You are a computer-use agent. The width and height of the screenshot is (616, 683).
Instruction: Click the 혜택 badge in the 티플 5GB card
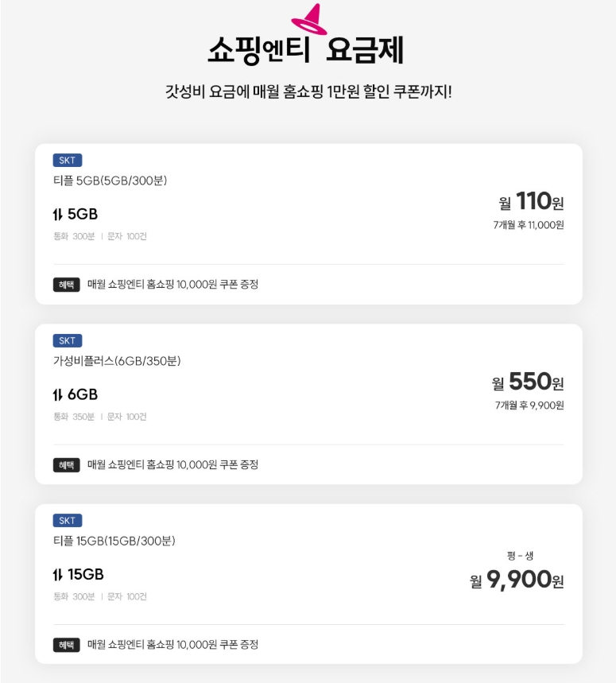click(67, 285)
